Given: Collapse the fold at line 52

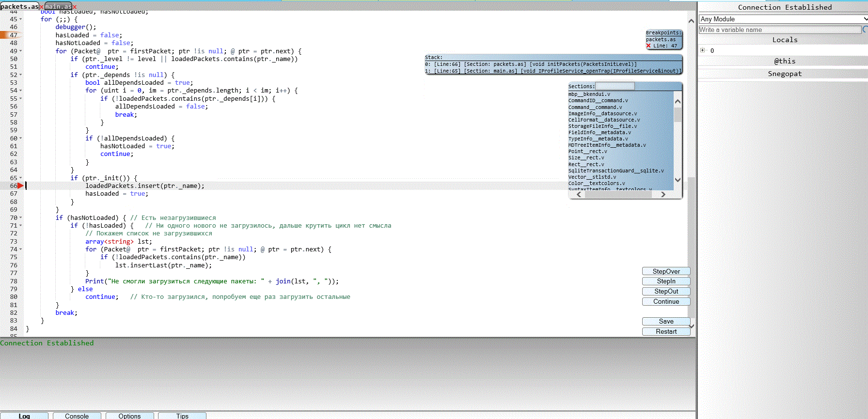Looking at the screenshot, I should point(20,75).
